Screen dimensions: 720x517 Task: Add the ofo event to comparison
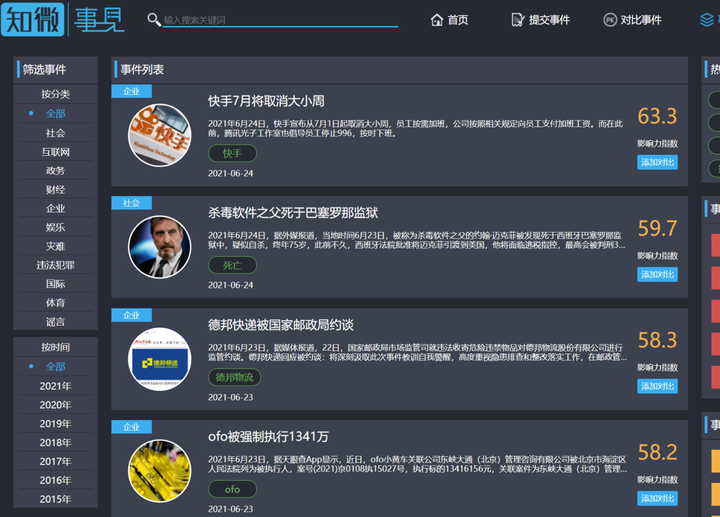point(657,499)
